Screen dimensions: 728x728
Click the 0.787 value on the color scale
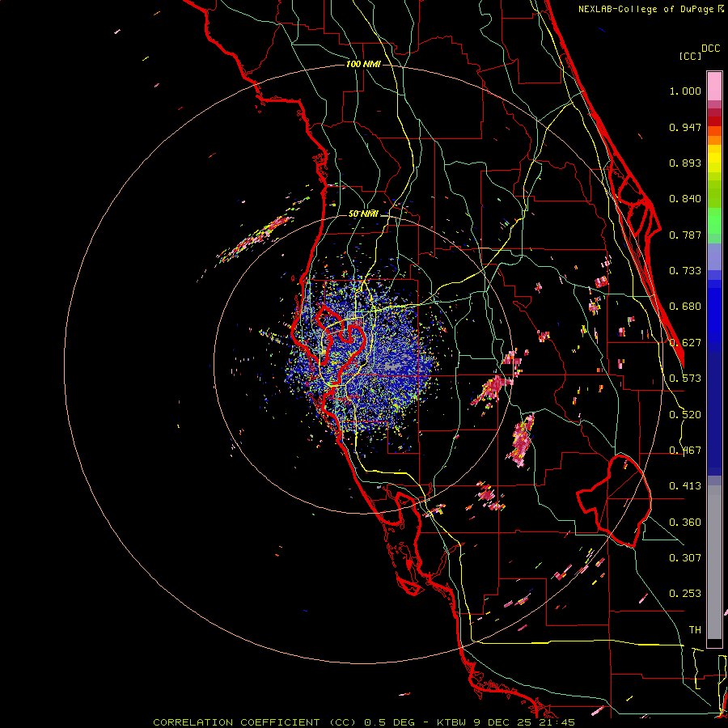pyautogui.click(x=685, y=235)
